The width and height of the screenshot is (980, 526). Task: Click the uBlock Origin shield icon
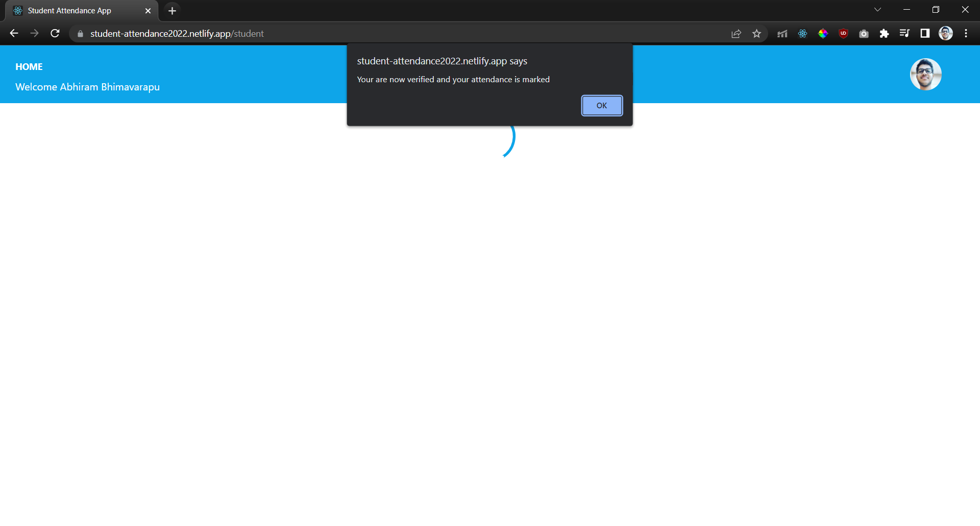click(843, 33)
